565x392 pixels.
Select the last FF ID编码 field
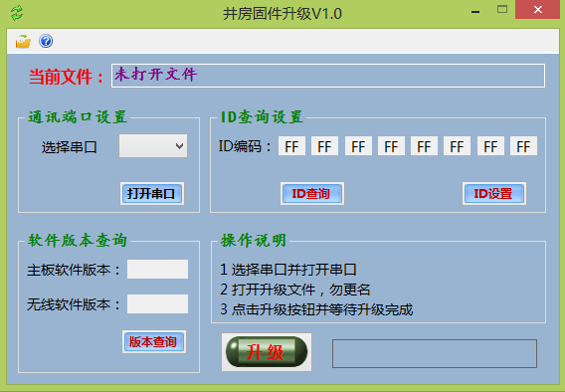click(x=523, y=146)
